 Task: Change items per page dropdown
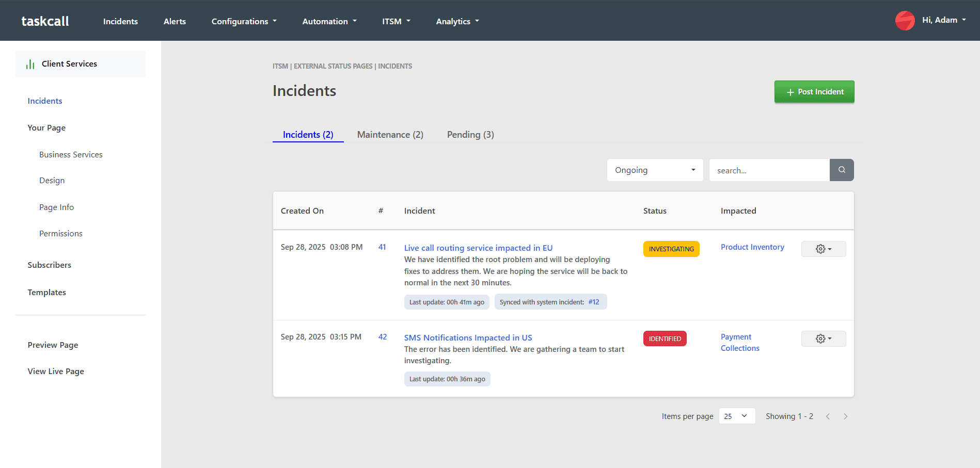(736, 416)
